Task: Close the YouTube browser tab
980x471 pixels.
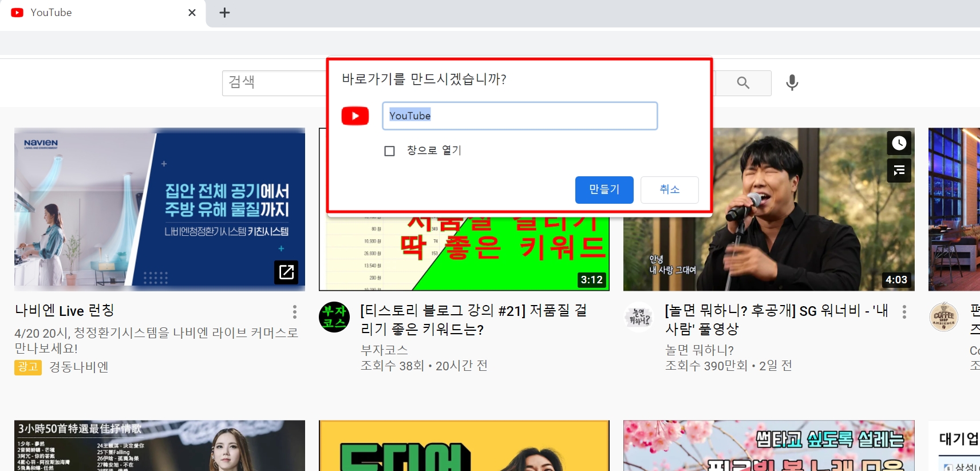Action: [x=192, y=13]
